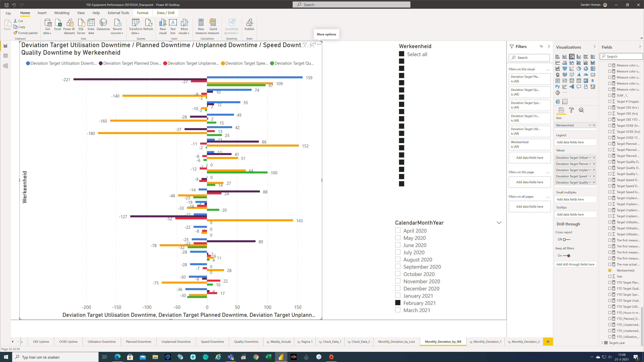Image resolution: width=644 pixels, height=362 pixels.
Task: Expand the CalendarMonthYear slicer dropdown chevron
Action: (499, 223)
